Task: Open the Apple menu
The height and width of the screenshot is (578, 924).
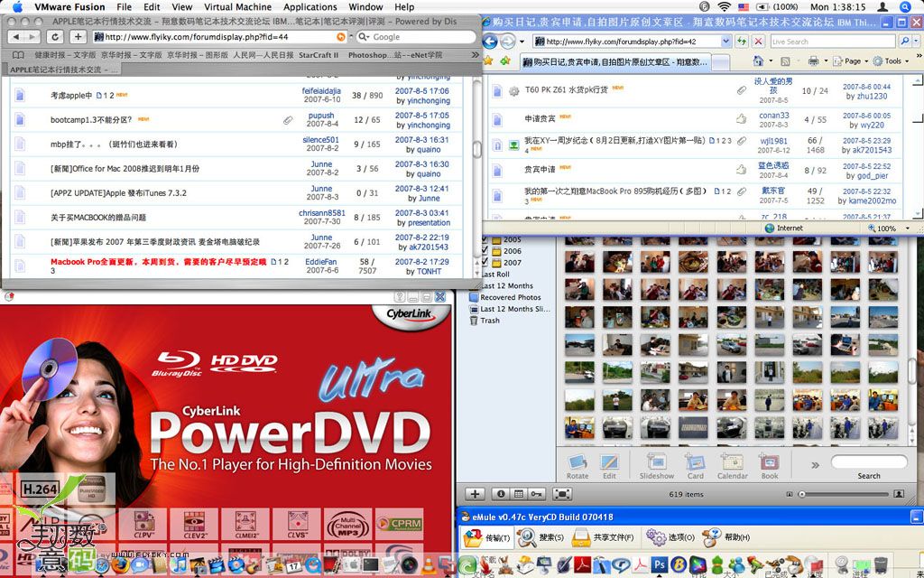Action: pos(16,7)
